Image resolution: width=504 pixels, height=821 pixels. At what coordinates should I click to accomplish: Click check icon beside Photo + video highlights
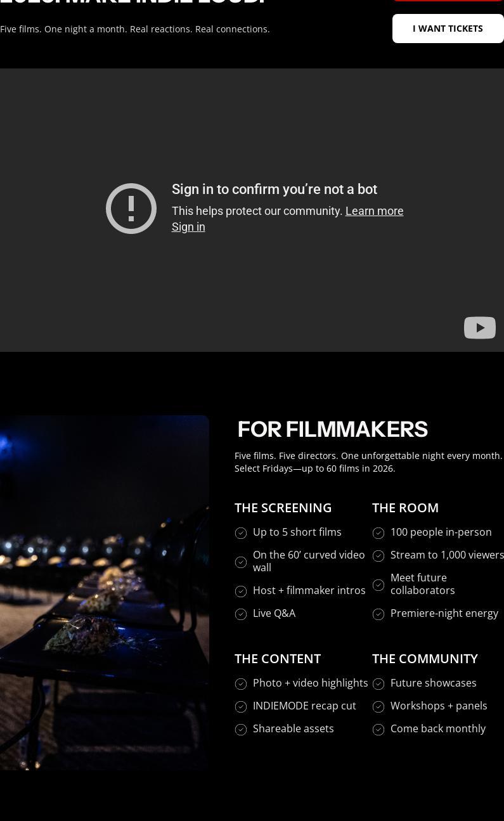241,684
